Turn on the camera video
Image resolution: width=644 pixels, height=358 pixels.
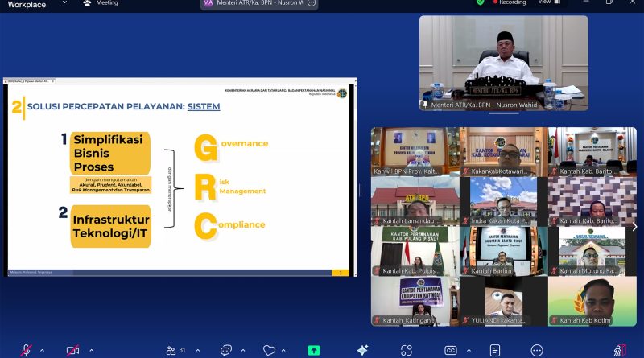(72, 350)
